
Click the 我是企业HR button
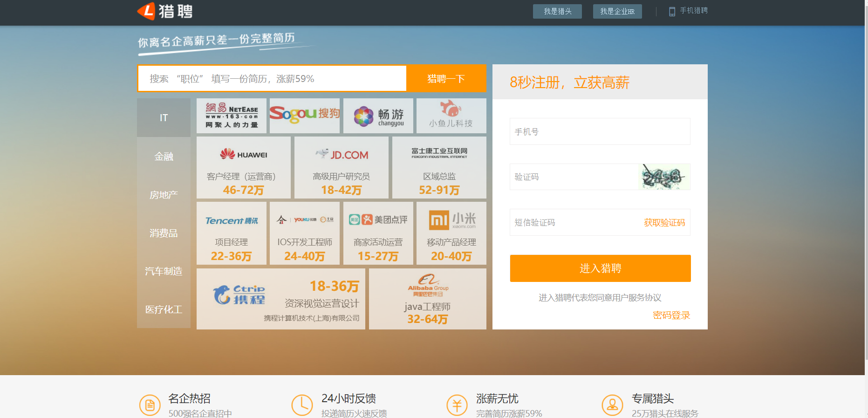[x=617, y=12]
